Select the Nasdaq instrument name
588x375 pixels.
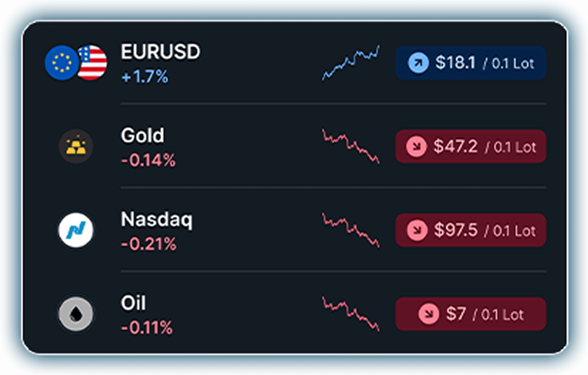pyautogui.click(x=157, y=219)
